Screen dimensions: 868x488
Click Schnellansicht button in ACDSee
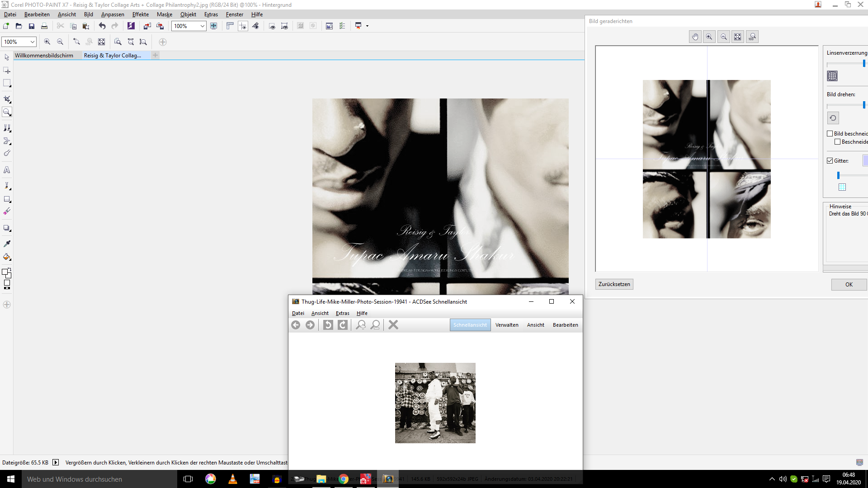point(470,325)
